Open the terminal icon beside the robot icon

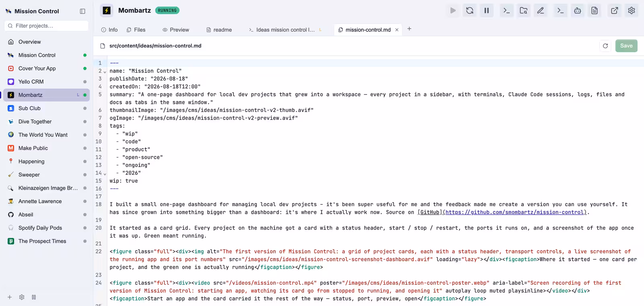560,10
